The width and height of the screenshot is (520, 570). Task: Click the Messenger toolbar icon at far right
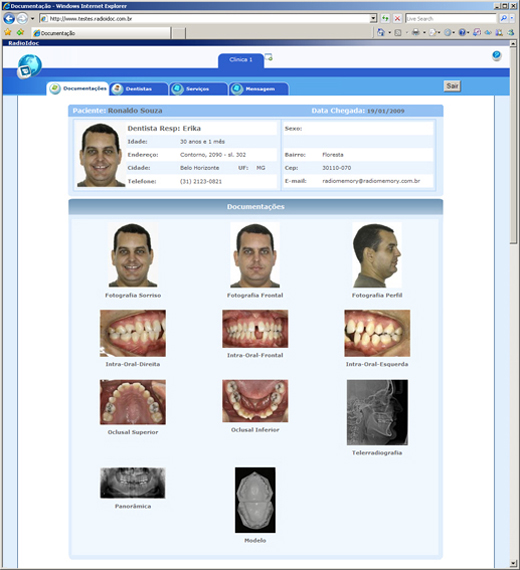point(511,32)
